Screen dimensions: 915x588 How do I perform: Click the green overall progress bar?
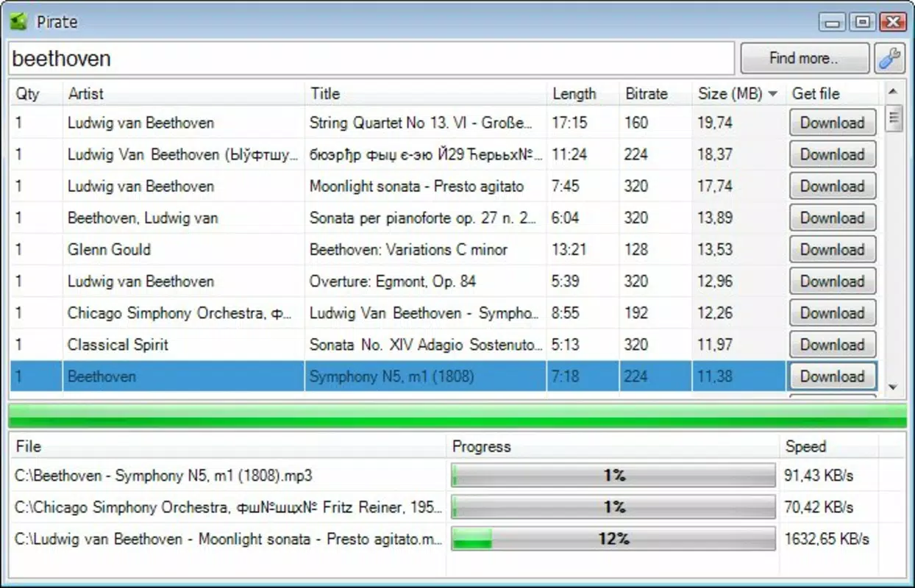click(x=457, y=415)
